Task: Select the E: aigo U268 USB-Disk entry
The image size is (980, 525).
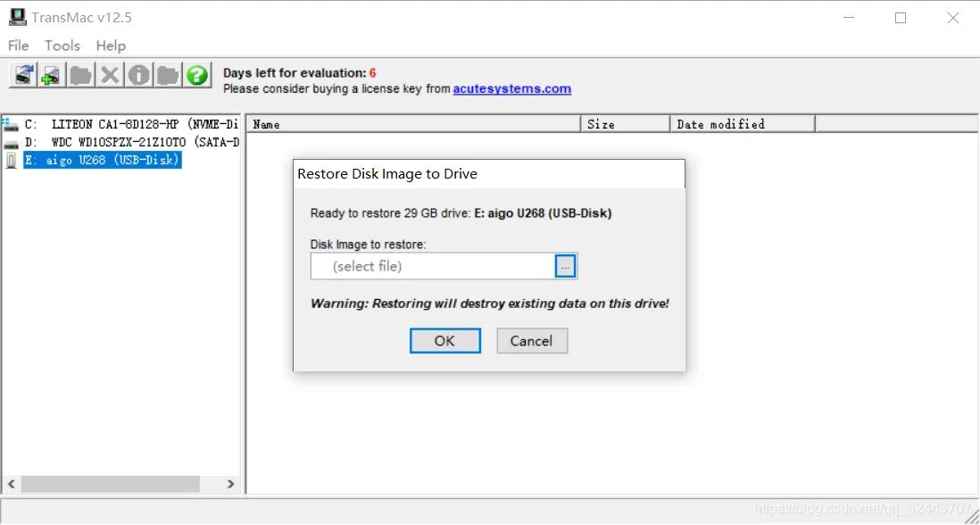Action: tap(103, 161)
